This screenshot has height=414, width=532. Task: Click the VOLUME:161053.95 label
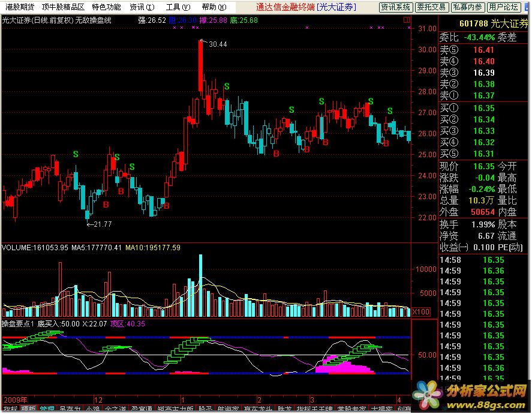click(35, 248)
